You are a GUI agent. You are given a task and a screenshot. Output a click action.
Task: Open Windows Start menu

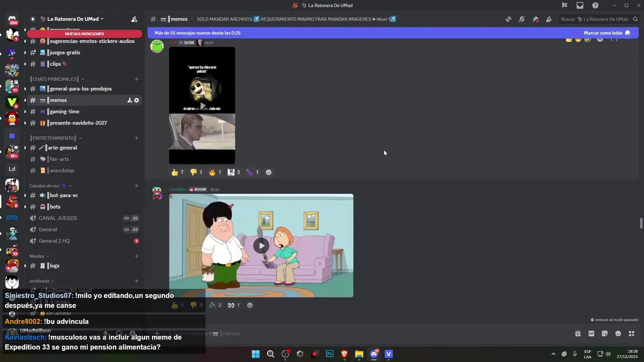point(256,354)
